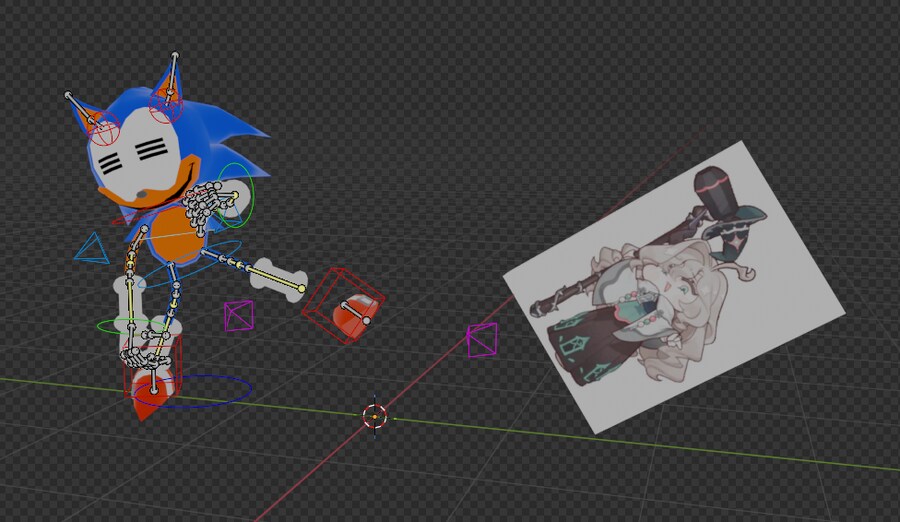This screenshot has width=900, height=522.
Task: Select the finger bones cluster on the hand
Action: (207, 205)
